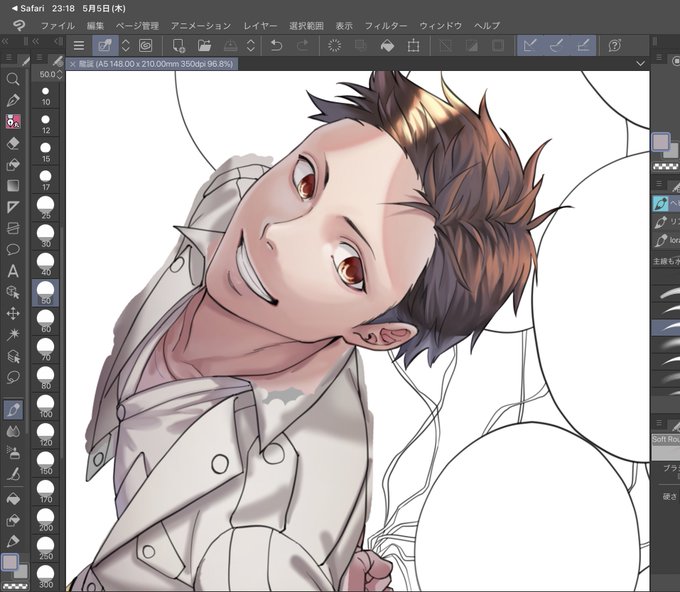Select the Fill bucket tool
Screen dimensions: 680x592
(x=13, y=499)
